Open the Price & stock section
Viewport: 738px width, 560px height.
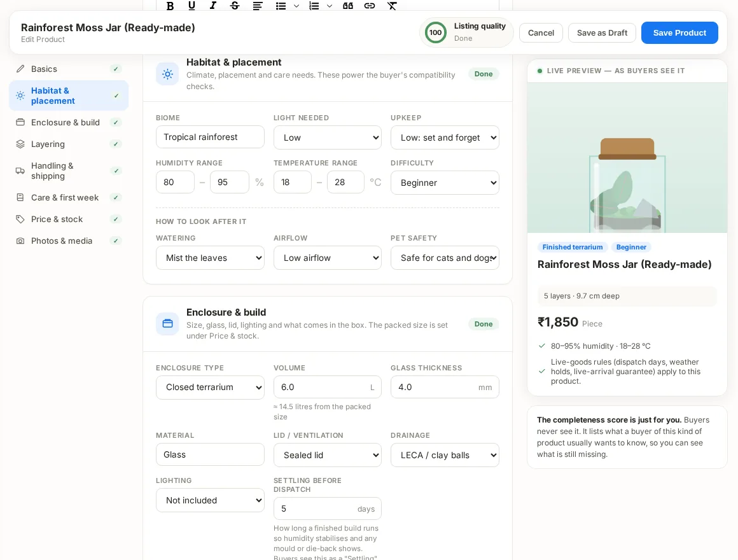(x=69, y=220)
